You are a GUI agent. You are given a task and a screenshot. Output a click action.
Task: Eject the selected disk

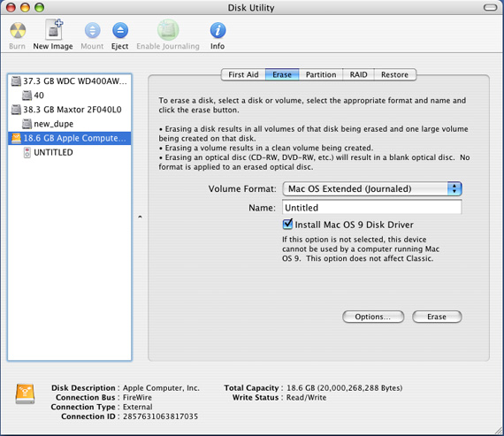coord(120,31)
